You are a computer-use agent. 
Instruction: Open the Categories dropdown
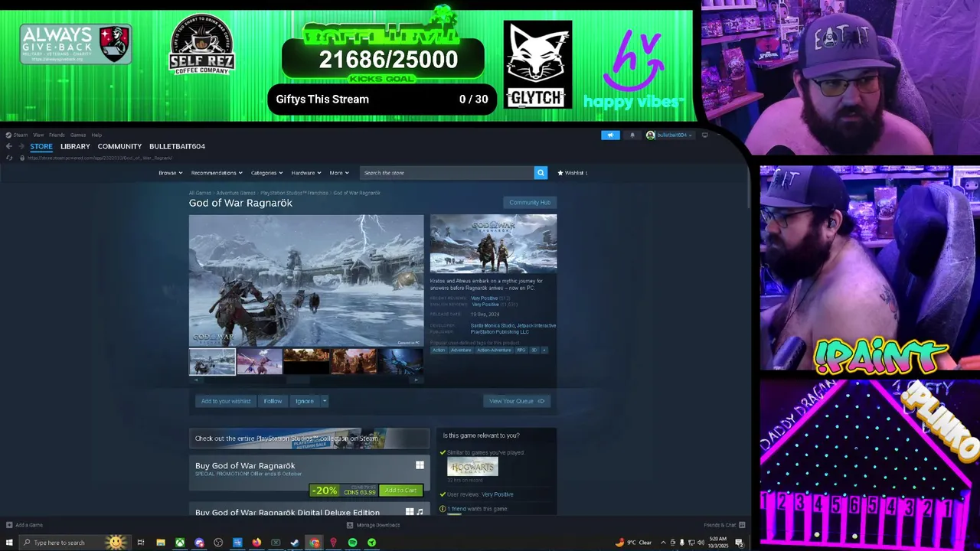[266, 173]
